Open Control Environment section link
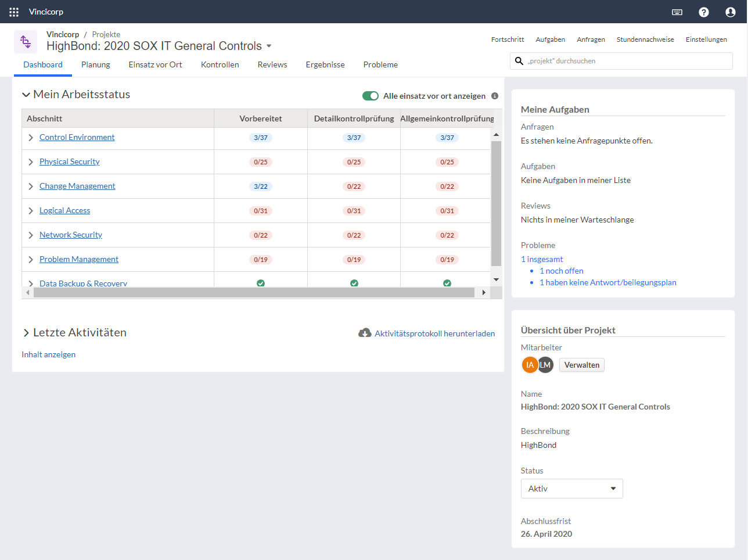 (x=77, y=137)
